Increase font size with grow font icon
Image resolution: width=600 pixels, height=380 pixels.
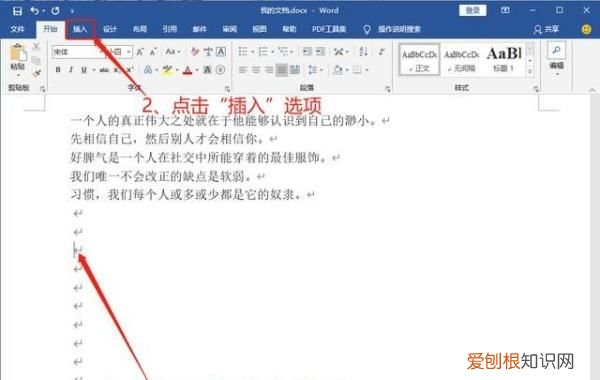140,52
